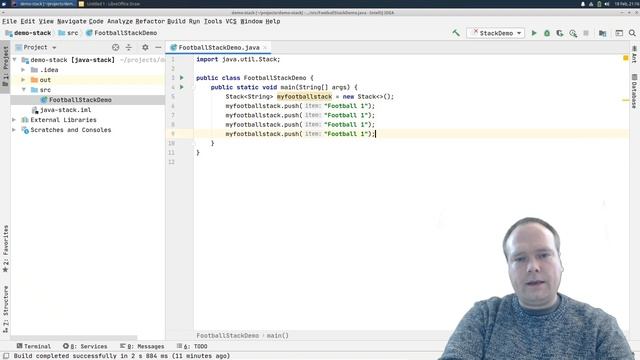This screenshot has width=640, height=360.
Task: Toggle the Structure side tab
Action: point(5,309)
